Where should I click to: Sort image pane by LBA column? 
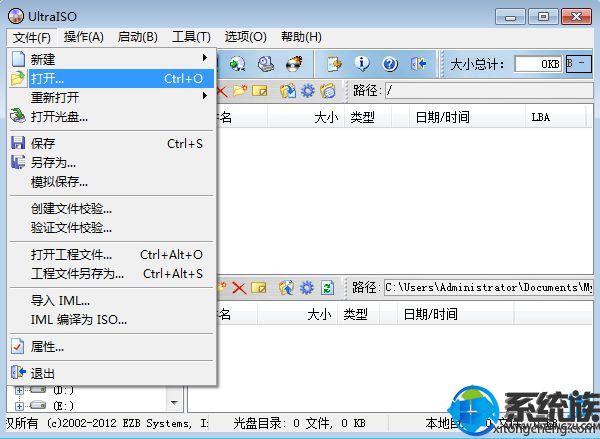pyautogui.click(x=556, y=117)
